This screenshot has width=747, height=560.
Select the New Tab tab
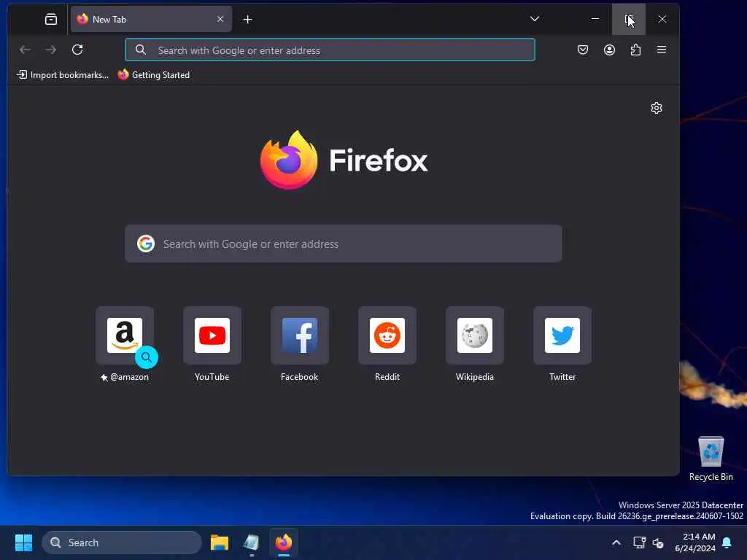click(x=151, y=19)
